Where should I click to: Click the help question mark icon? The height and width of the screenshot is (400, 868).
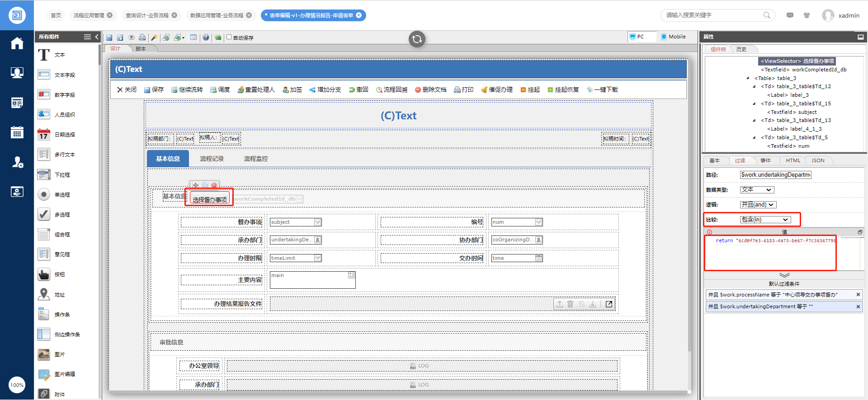point(206,38)
